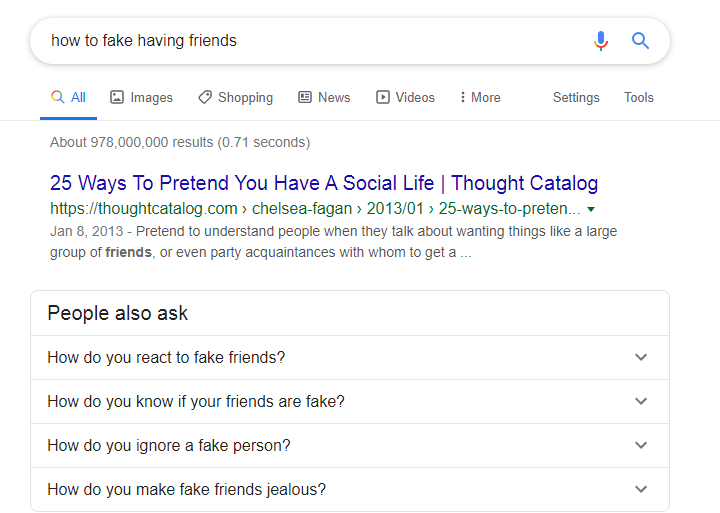Click chevron next to "ignore a fake person" question
Viewport: 720px width, 513px height.
tap(641, 445)
